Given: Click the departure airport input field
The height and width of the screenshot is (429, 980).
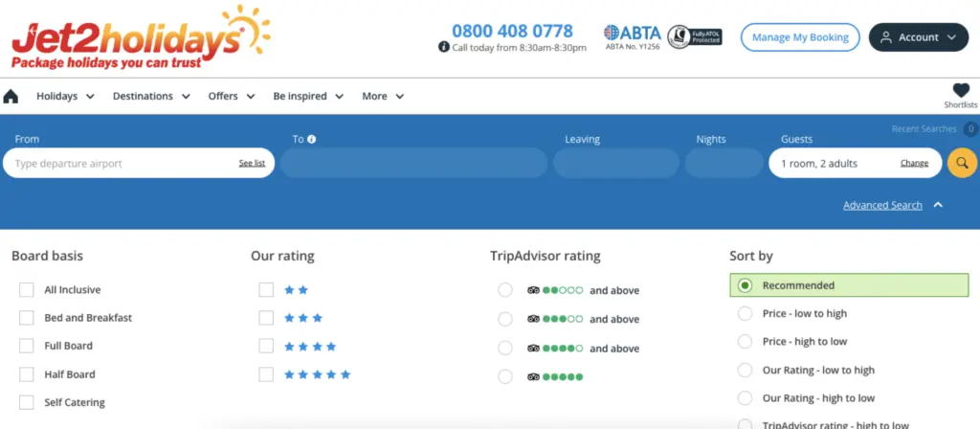Looking at the screenshot, I should point(138,163).
